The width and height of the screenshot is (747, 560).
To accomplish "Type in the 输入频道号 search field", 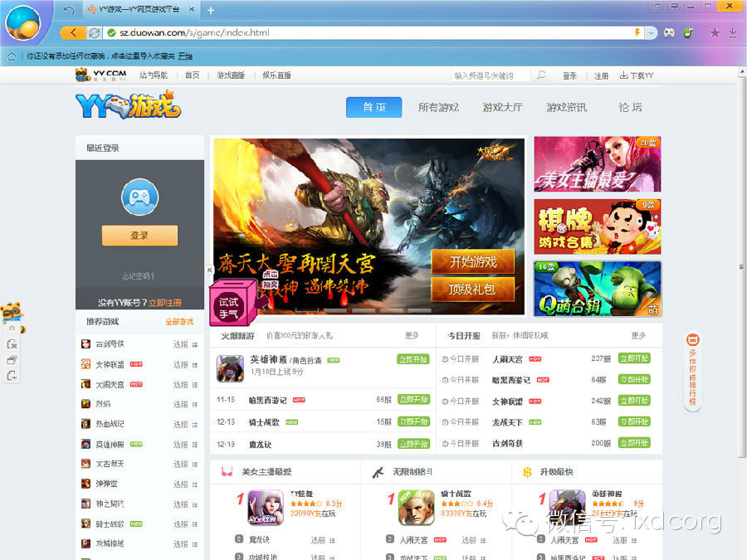I will pyautogui.click(x=490, y=75).
